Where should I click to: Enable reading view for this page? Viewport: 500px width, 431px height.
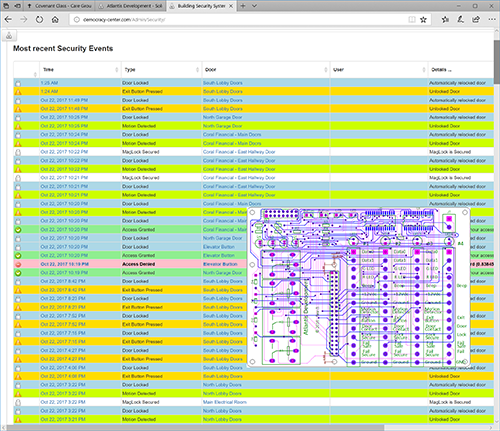412,20
